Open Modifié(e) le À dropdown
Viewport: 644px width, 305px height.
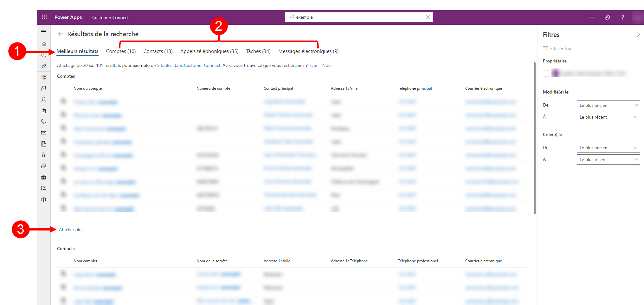[x=608, y=117]
